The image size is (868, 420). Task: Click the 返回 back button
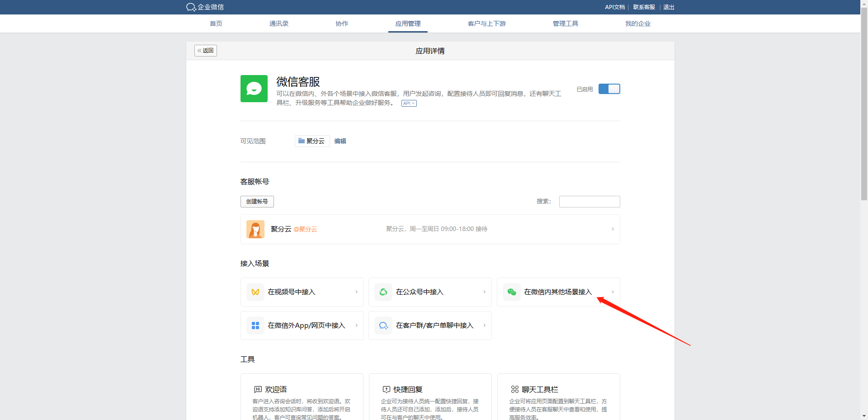pyautogui.click(x=206, y=51)
